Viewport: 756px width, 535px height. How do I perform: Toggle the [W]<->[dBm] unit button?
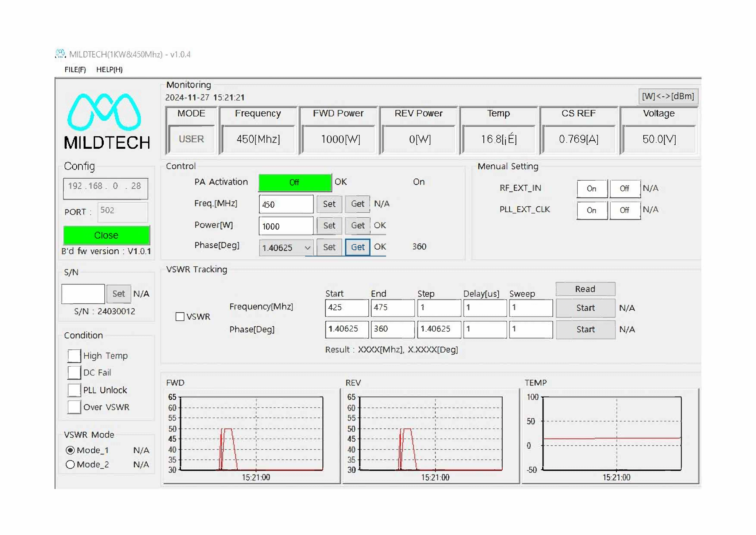[668, 96]
